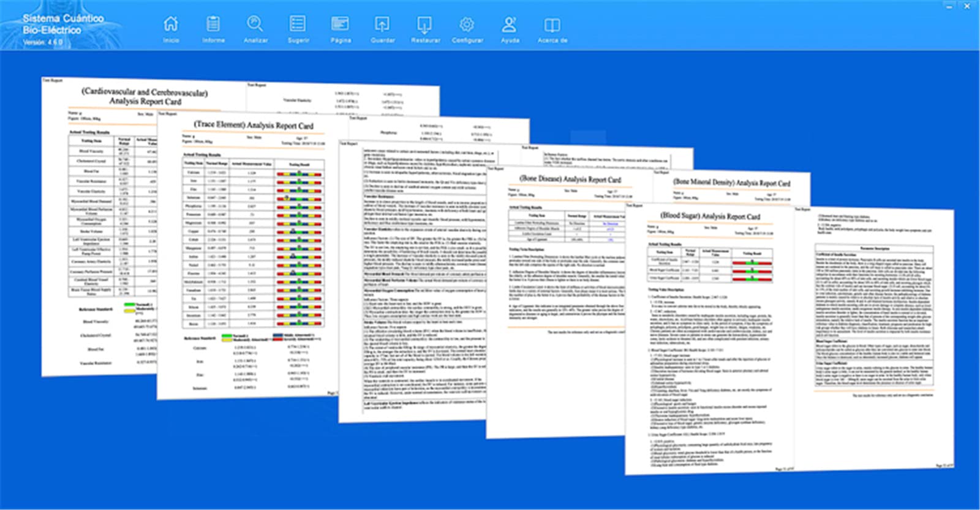
Task: Open the Informe report icon
Action: pyautogui.click(x=213, y=29)
